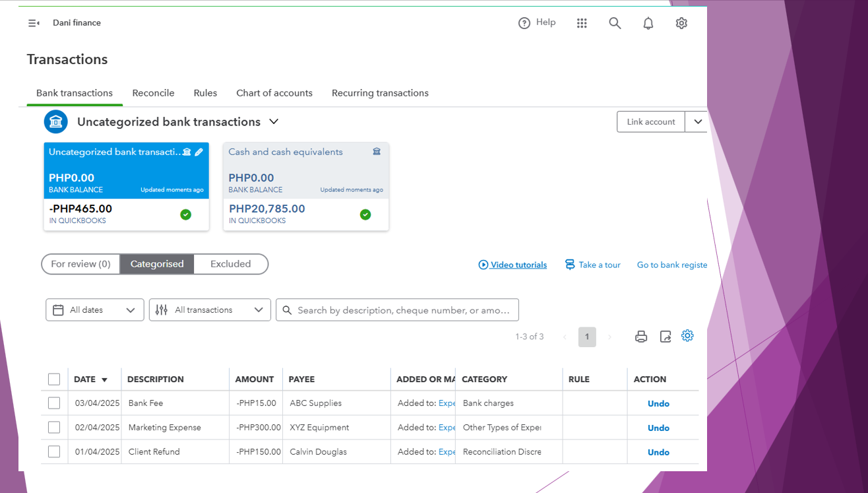Collapse the left navigation menu icon
Image resolution: width=868 pixels, height=493 pixels.
coord(34,23)
